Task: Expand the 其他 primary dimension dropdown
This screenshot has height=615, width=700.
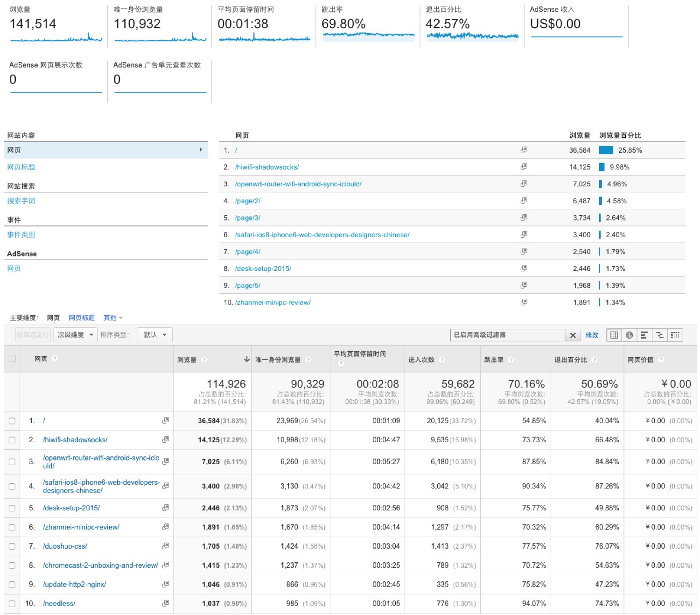Action: (113, 318)
